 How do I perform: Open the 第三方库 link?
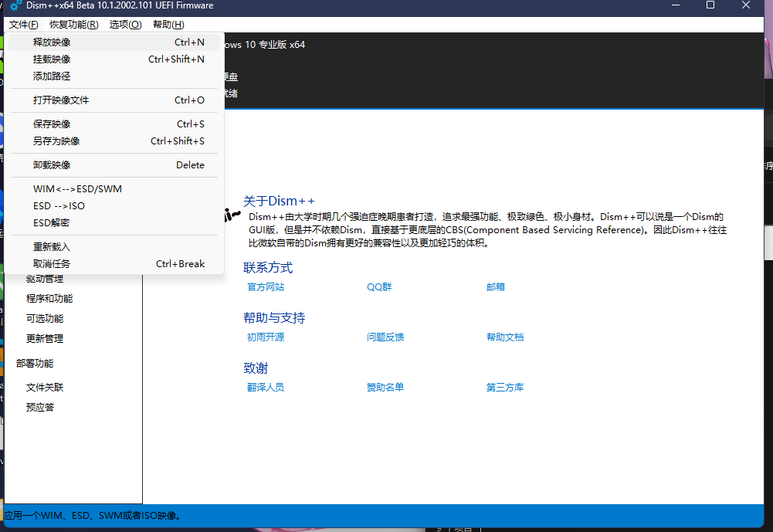click(x=505, y=388)
